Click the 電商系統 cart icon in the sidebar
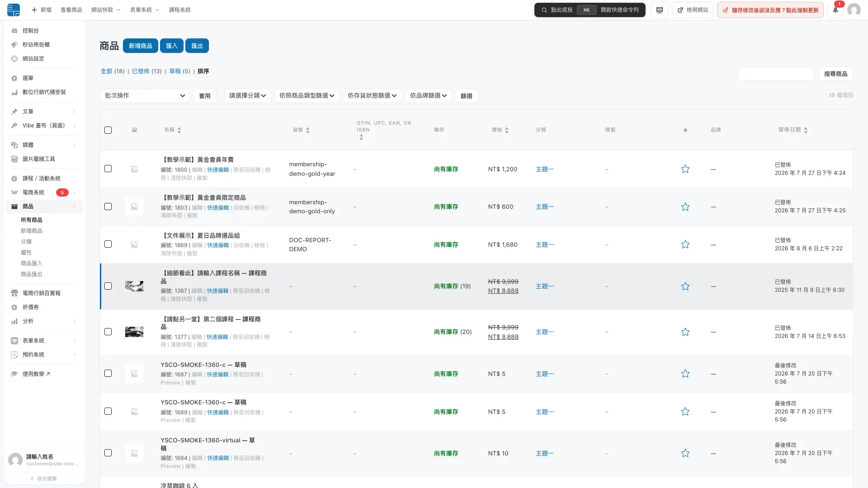This screenshot has height=488, width=868. click(14, 192)
